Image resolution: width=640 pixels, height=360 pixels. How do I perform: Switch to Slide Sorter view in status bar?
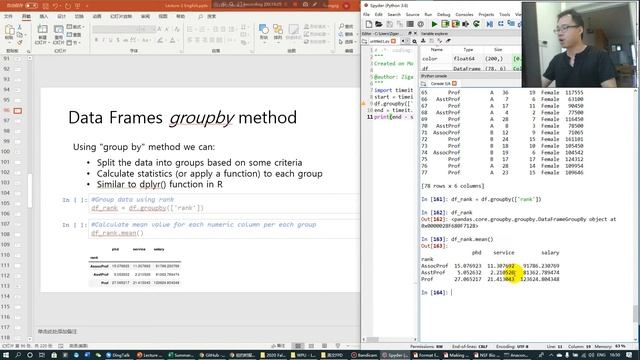click(311, 346)
